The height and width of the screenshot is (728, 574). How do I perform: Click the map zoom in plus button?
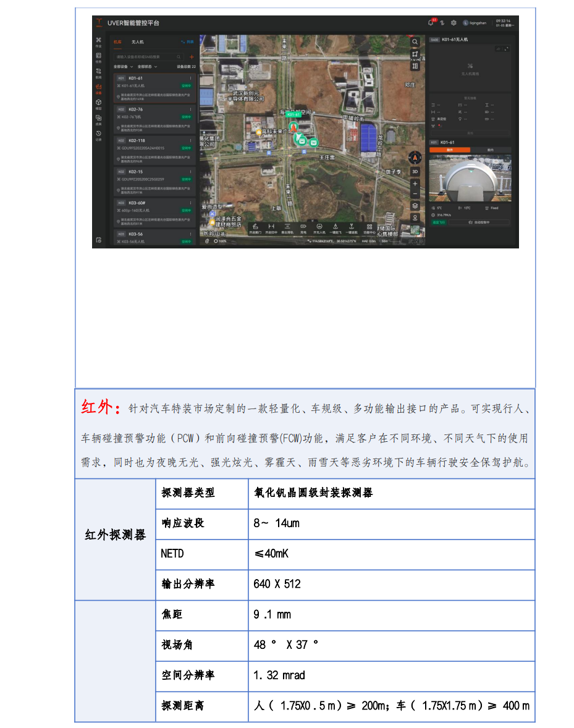(x=415, y=184)
